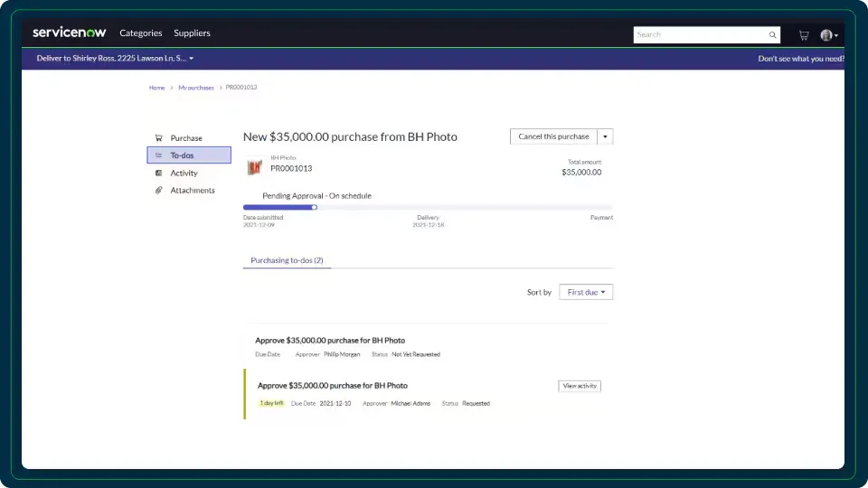Image resolution: width=868 pixels, height=488 pixels.
Task: Open the Categories menu
Action: [141, 33]
